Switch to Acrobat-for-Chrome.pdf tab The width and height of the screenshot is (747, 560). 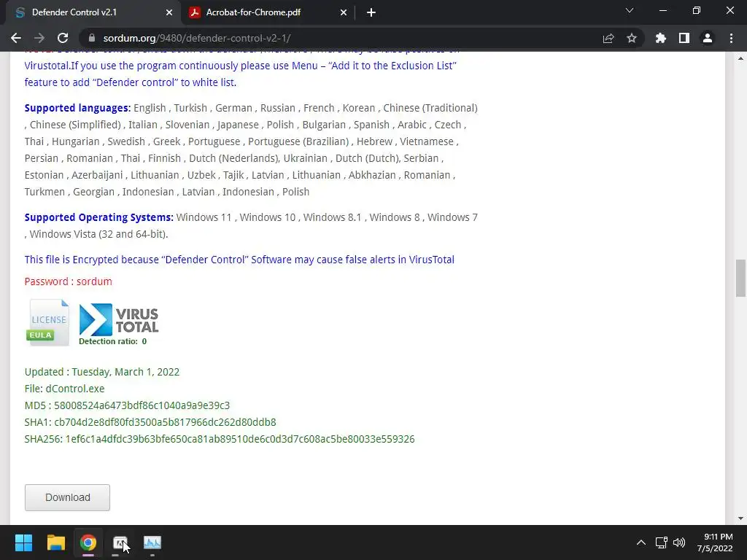tap(267, 13)
